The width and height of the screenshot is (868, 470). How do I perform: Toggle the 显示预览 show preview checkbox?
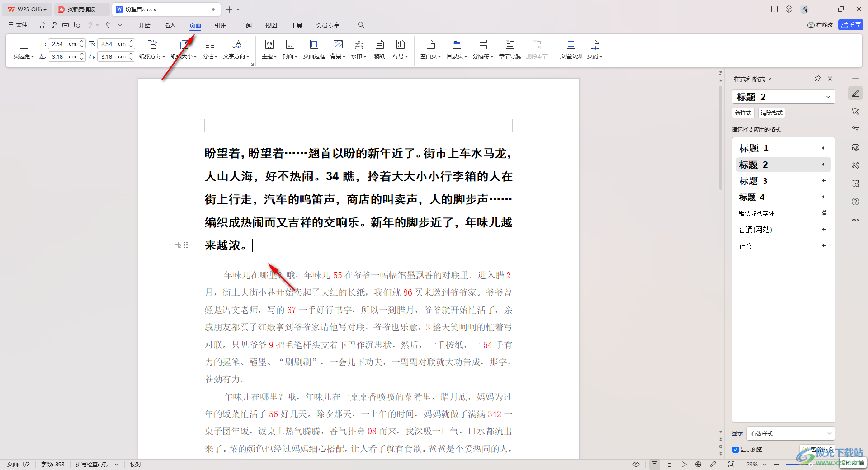click(x=736, y=450)
